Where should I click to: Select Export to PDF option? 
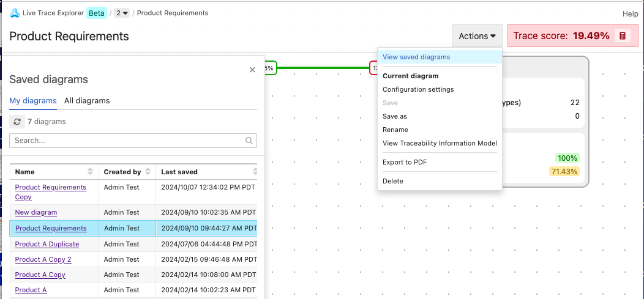(405, 162)
